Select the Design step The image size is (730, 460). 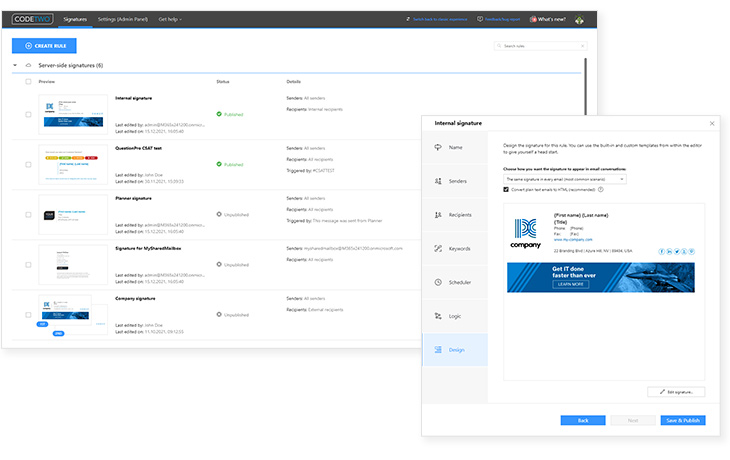pos(455,350)
